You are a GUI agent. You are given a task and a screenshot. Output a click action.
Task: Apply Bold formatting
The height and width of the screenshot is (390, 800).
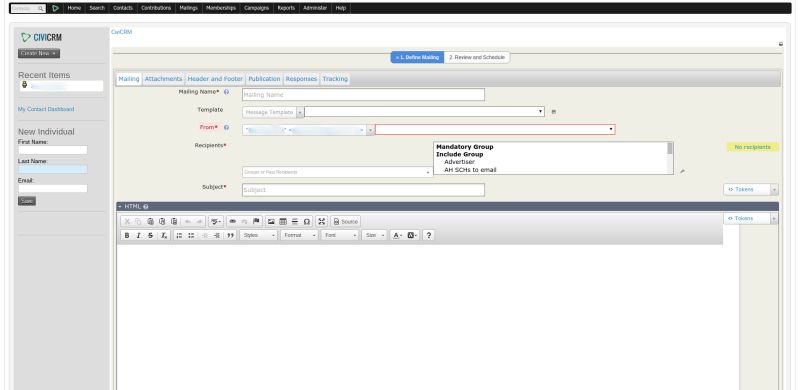pyautogui.click(x=127, y=235)
